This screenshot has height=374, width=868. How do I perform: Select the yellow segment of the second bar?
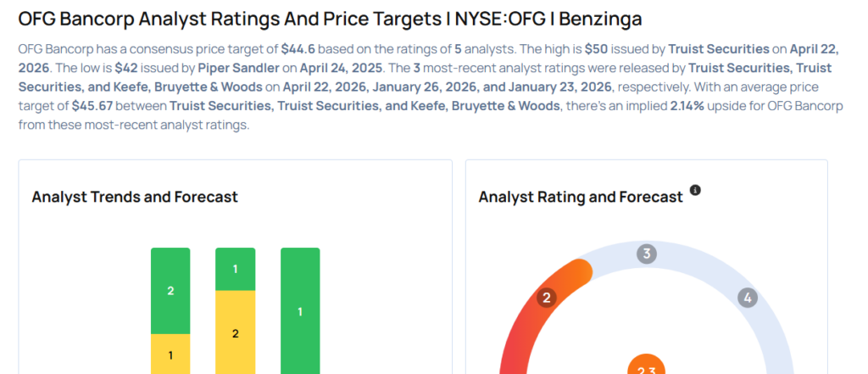(x=236, y=332)
